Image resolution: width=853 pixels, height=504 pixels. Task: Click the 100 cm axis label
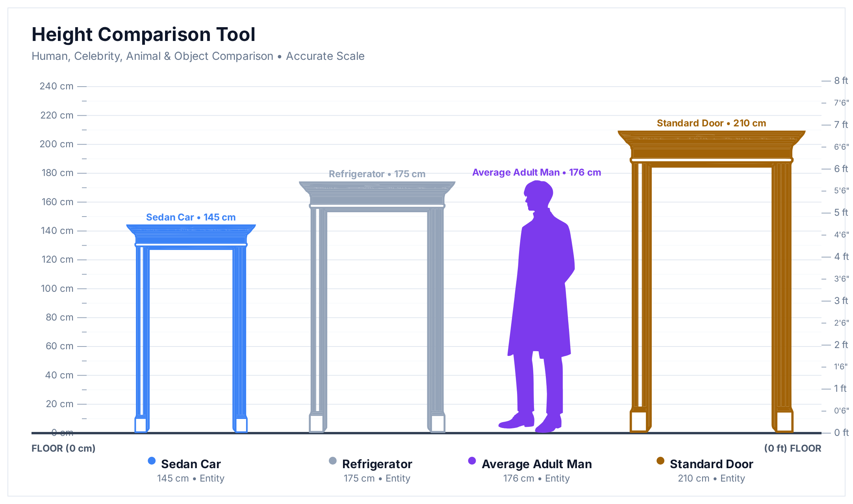pos(57,289)
